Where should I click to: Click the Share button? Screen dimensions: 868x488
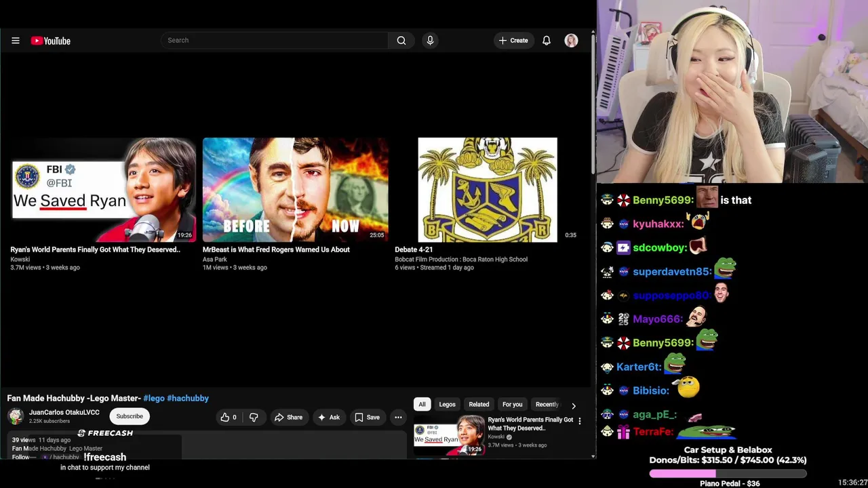(288, 418)
